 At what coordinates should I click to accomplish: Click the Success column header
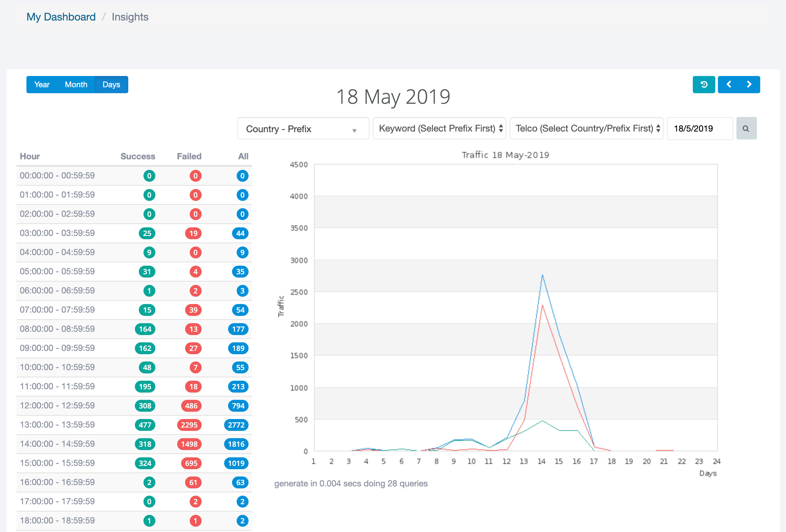(x=138, y=156)
